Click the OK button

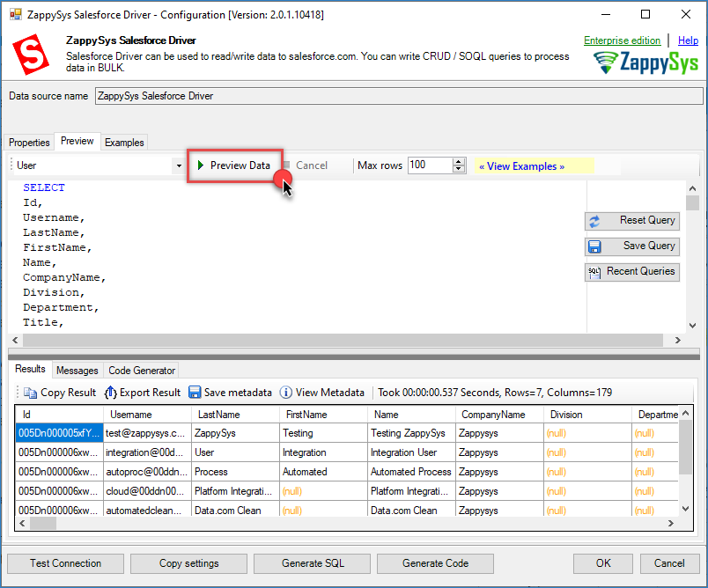coord(603,563)
